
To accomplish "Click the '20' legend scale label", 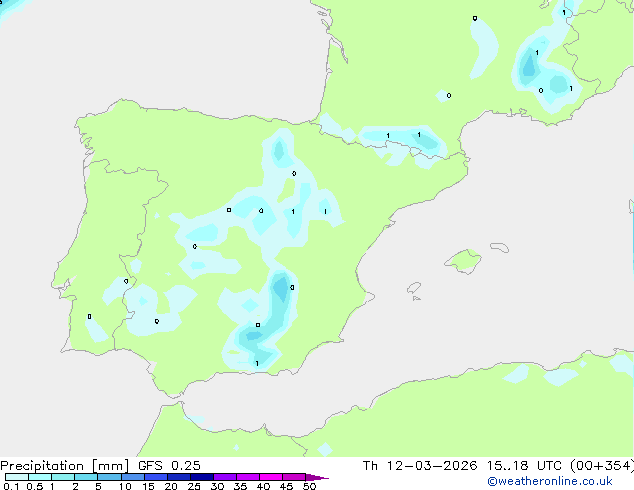I will [171, 486].
